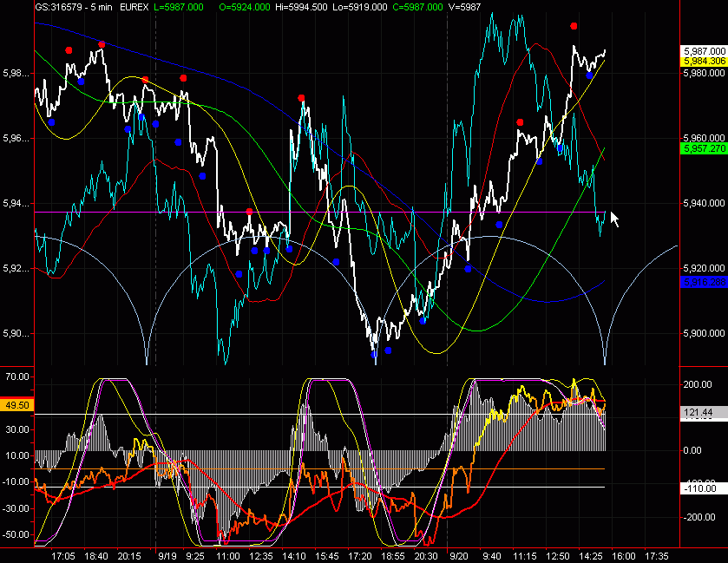Select the 9:40 time axis label
The image size is (728, 563).
pyautogui.click(x=492, y=556)
